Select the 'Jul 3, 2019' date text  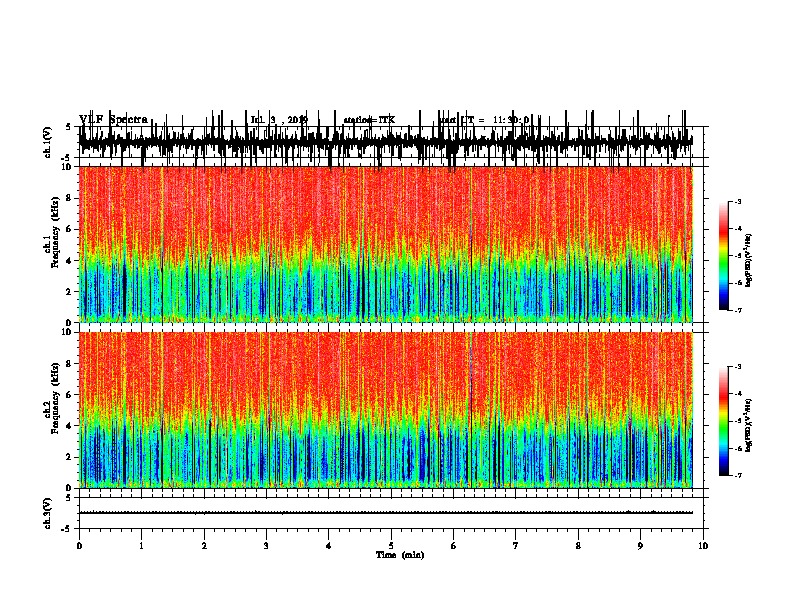279,120
